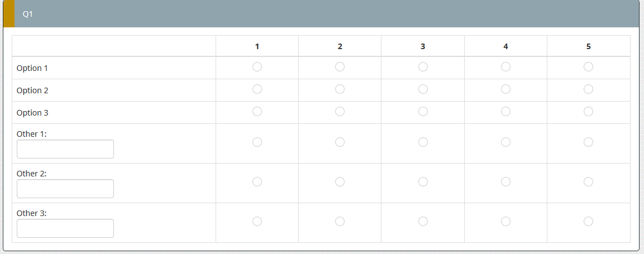644x254 pixels.
Task: Click the Other 1 text field
Action: 65,149
